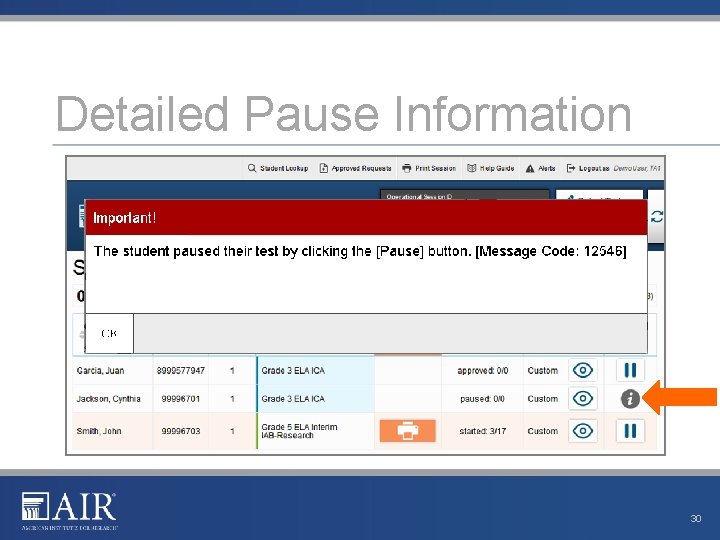Pause Smith, John's test
This screenshot has width=720, height=540.
point(630,431)
